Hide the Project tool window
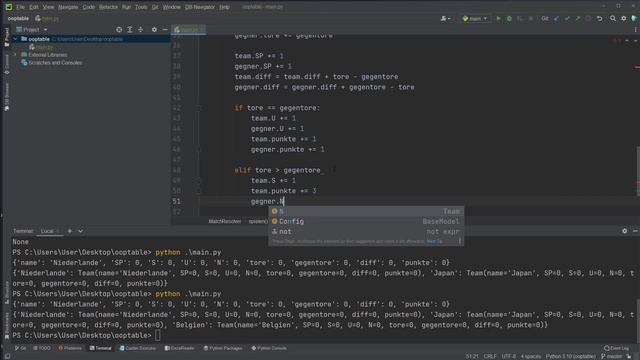Screen dimensions: 640x360 pos(165,29)
